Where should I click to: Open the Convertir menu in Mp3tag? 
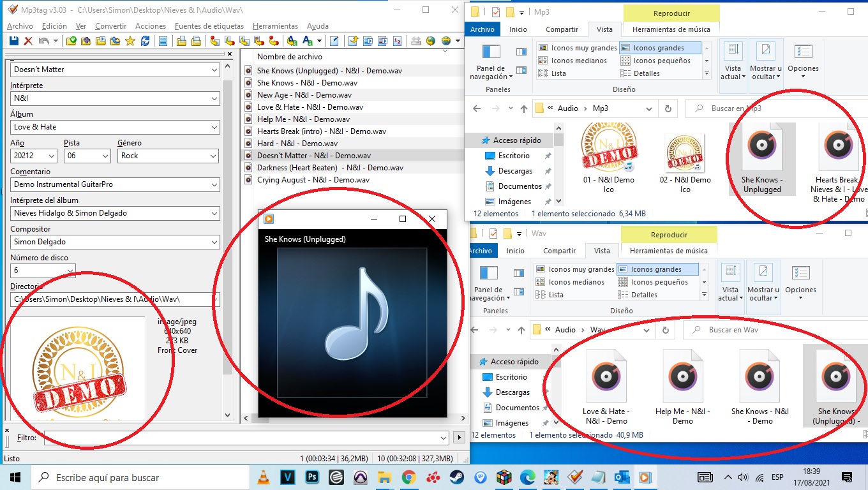pyautogui.click(x=110, y=26)
